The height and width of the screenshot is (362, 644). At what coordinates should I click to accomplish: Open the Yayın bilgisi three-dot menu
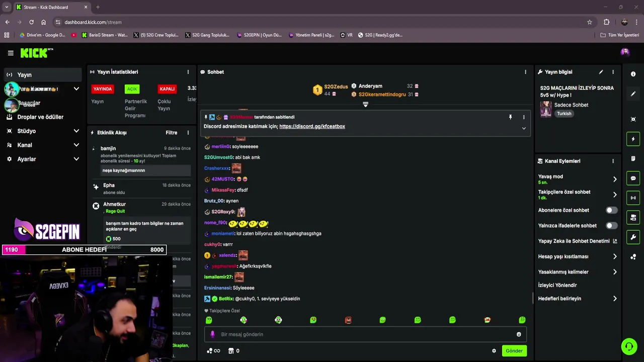[x=613, y=72]
